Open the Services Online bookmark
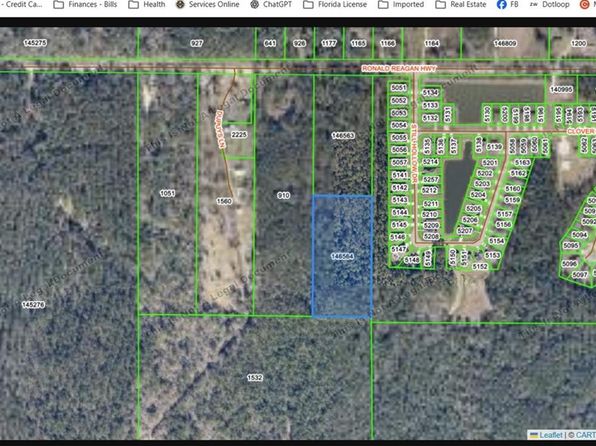 pos(208,5)
